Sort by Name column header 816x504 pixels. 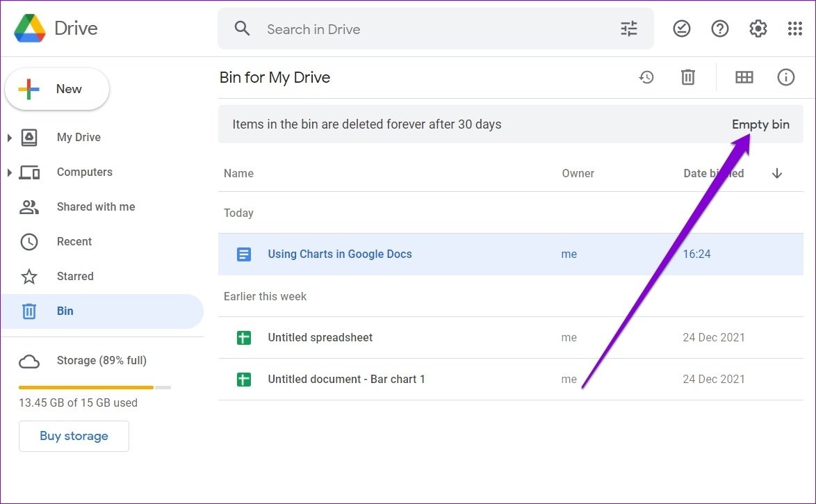[238, 173]
